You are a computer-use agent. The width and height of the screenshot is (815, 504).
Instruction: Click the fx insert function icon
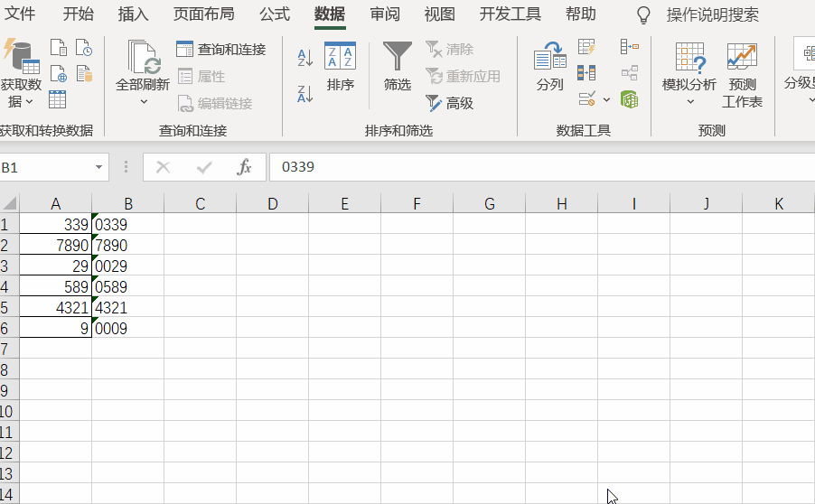point(244,167)
